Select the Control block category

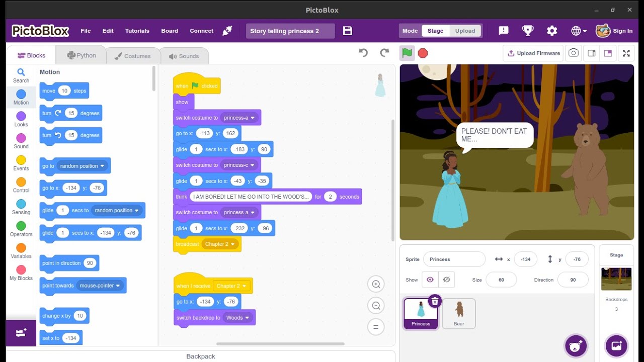point(21,185)
